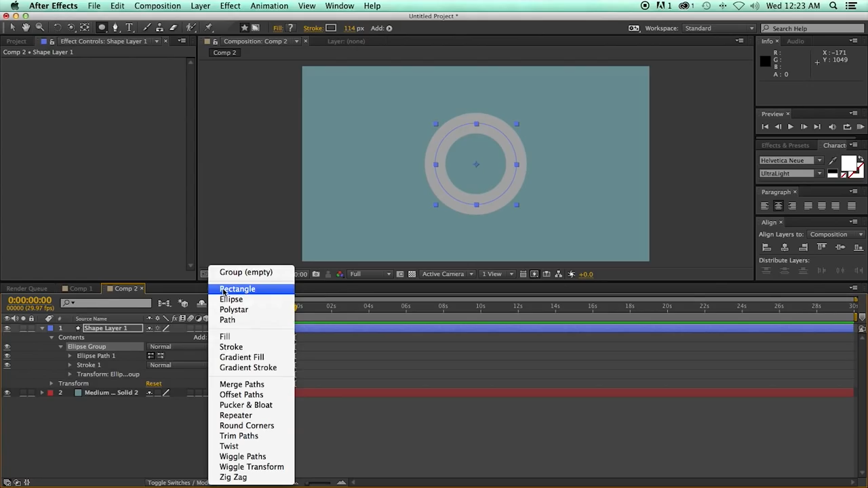Select the Eraser tool

(x=173, y=28)
